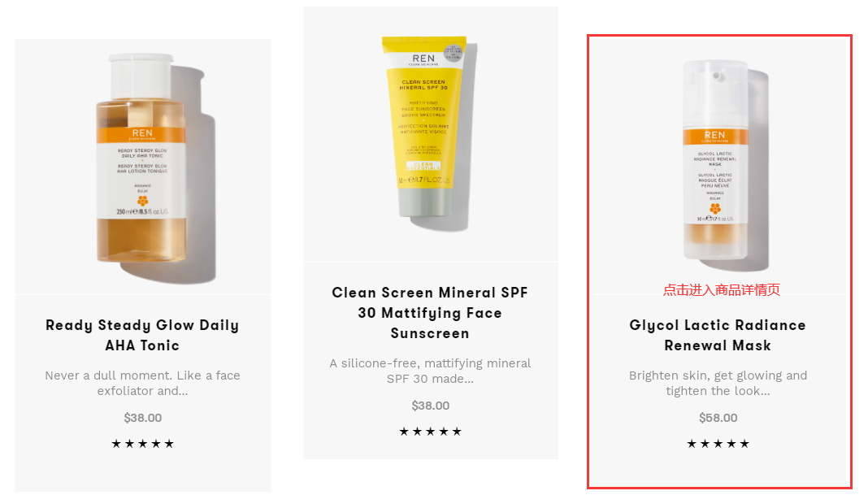Click the five-star rating under Face Sunscreen
Image resolution: width=868 pixels, height=495 pixels.
pyautogui.click(x=430, y=432)
